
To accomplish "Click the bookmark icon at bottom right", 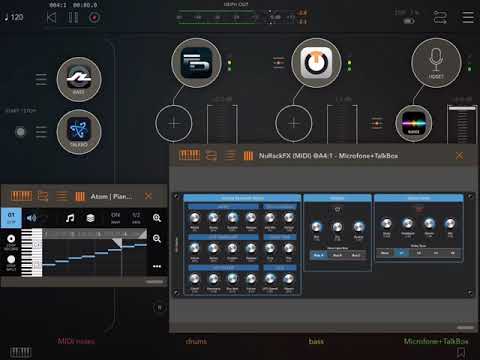I will 461,352.
